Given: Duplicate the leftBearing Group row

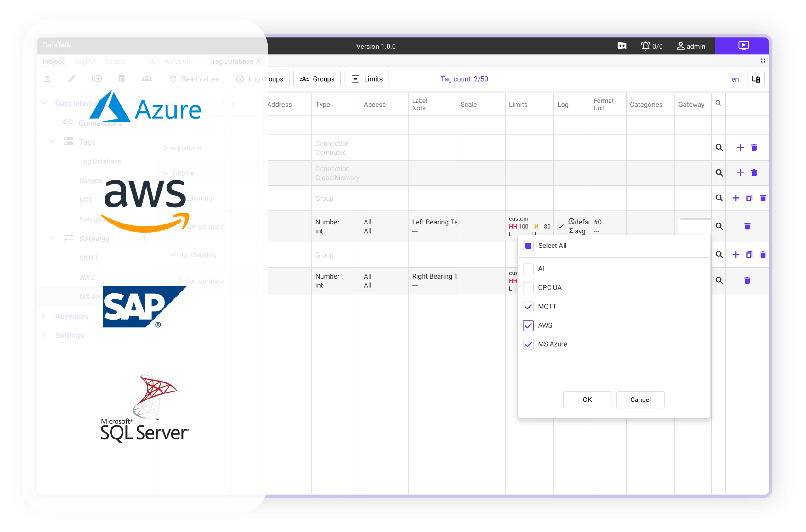Looking at the screenshot, I should pyautogui.click(x=749, y=198).
